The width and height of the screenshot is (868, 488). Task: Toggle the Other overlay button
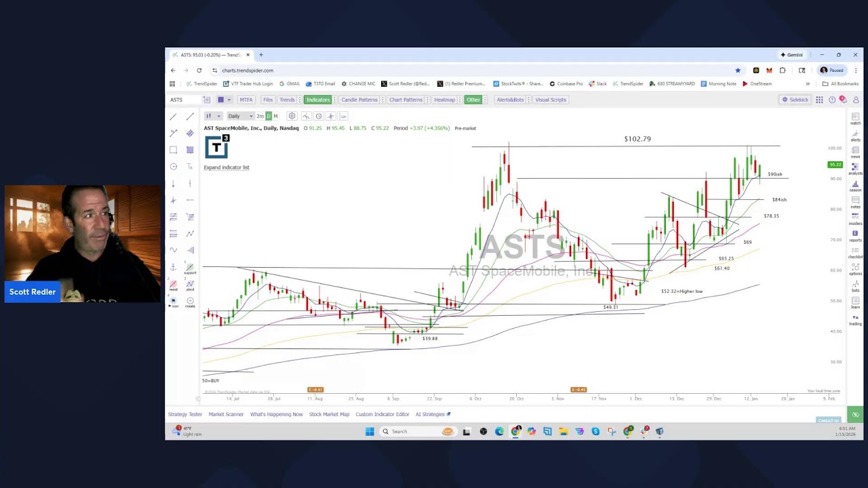coord(473,100)
